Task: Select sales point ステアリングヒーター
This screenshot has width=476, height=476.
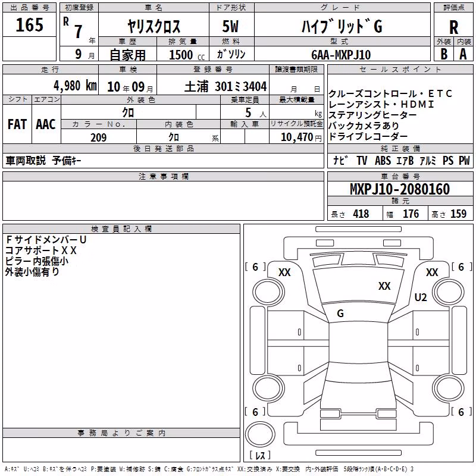Action: click(372, 115)
